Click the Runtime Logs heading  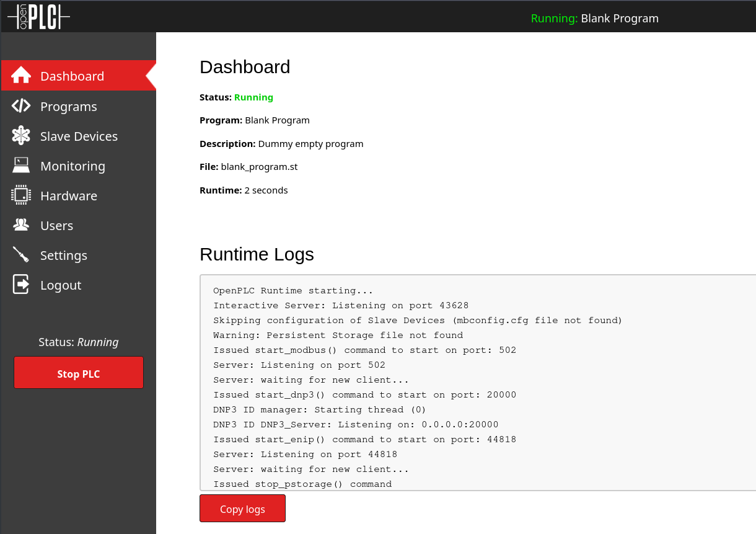point(257,254)
